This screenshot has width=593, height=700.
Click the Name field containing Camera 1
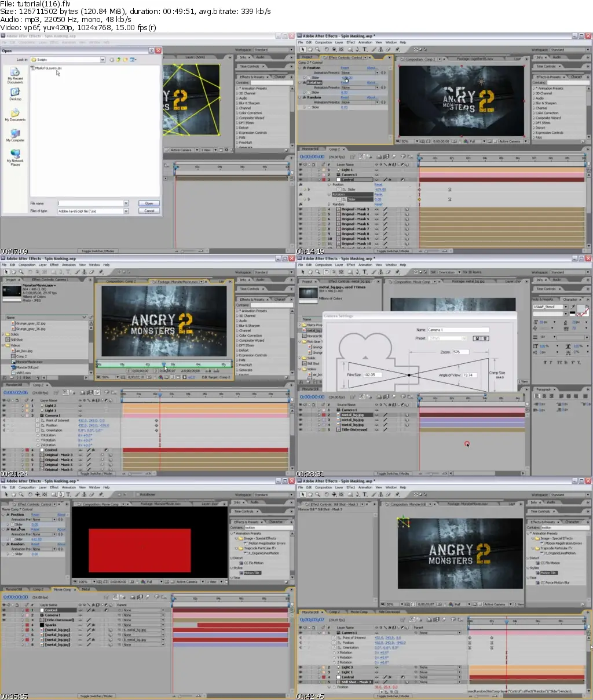[457, 330]
